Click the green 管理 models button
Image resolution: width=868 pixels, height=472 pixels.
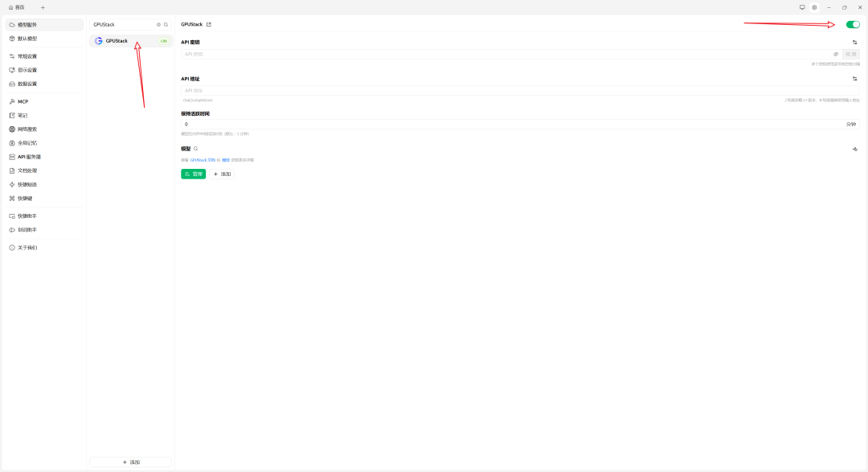pos(193,174)
